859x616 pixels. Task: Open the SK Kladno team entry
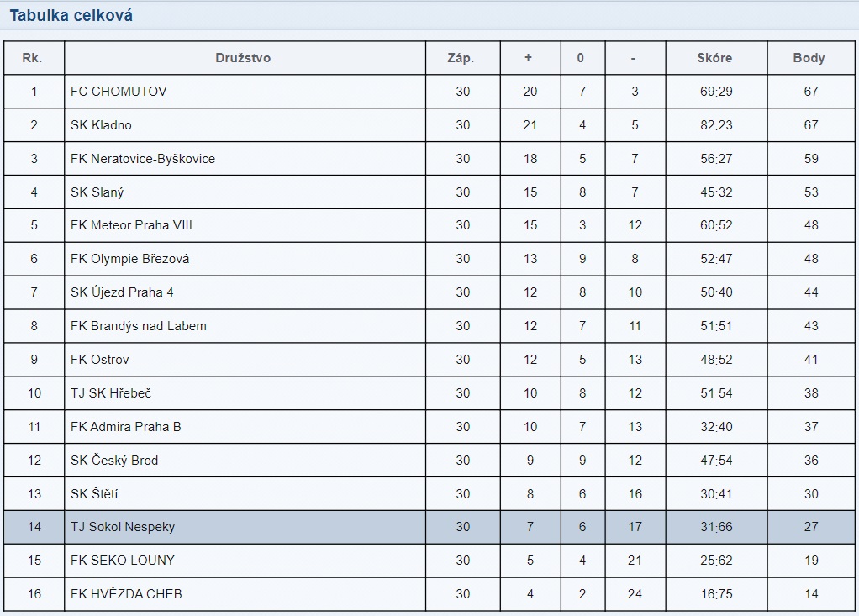point(101,124)
